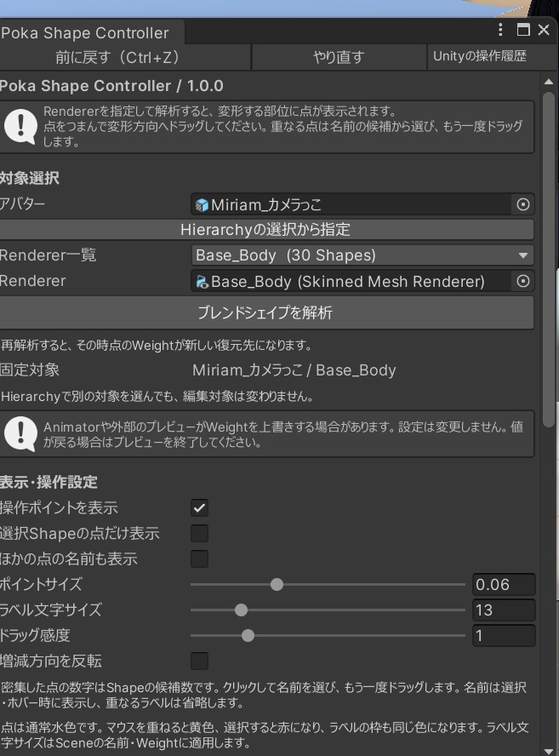Click the vertical scrollbar thumb

549,259
